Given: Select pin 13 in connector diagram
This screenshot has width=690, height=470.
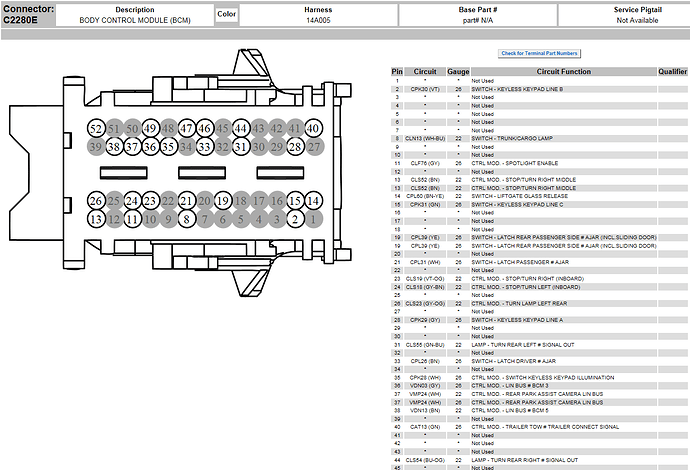Looking at the screenshot, I should click(95, 219).
